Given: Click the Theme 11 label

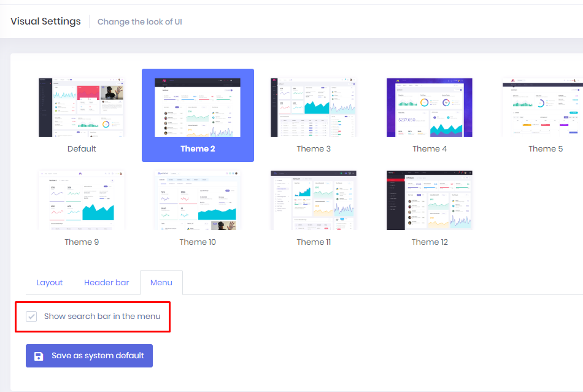Looking at the screenshot, I should click(x=314, y=242).
